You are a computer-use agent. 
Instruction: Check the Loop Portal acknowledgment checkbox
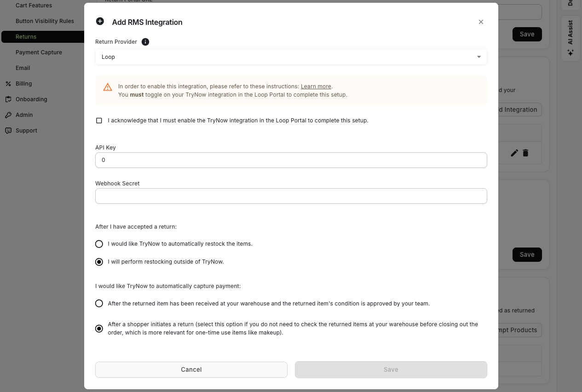[99, 121]
